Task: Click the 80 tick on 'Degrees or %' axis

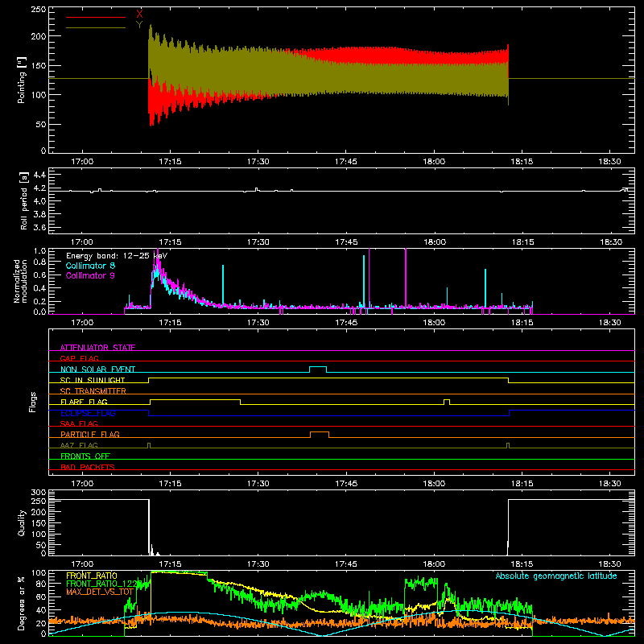Action: (x=42, y=584)
